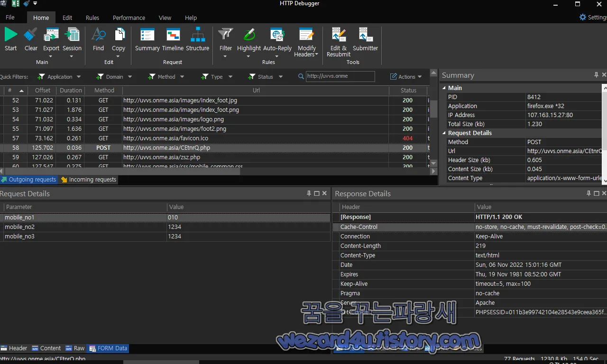The height and width of the screenshot is (364, 607).
Task: Open the Actions dropdown
Action: (405, 76)
